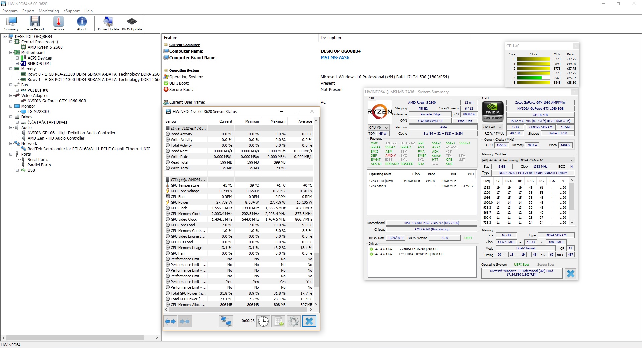
Task: Launch the BIOS Update tool
Action: 132,23
